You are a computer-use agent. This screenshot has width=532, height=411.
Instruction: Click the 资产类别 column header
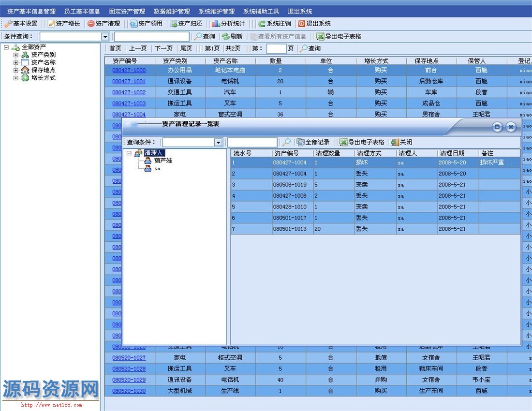coord(180,61)
